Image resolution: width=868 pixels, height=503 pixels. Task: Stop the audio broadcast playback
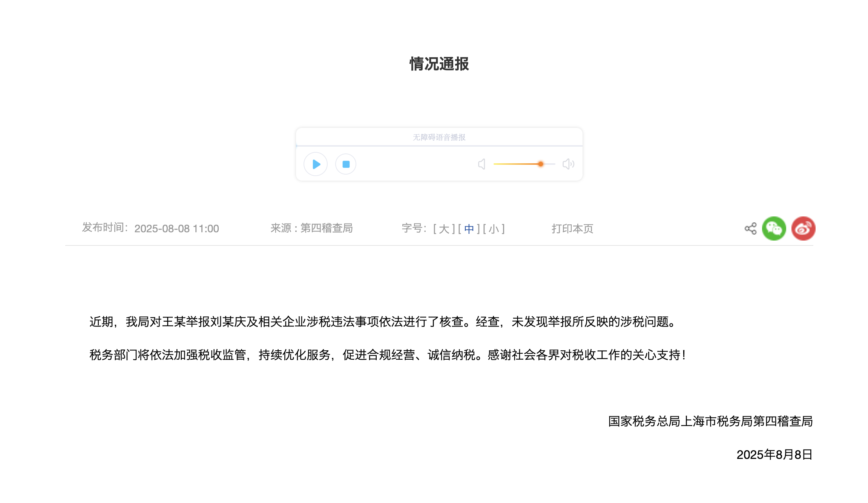[346, 164]
